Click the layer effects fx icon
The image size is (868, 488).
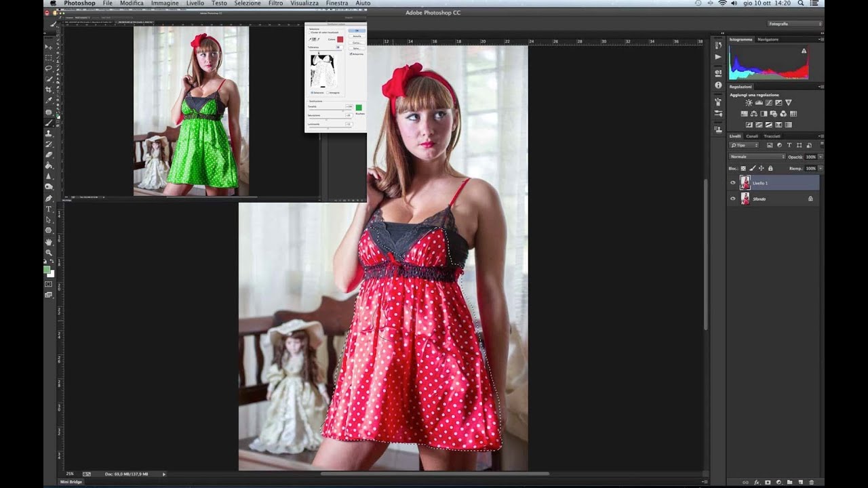pyautogui.click(x=757, y=483)
